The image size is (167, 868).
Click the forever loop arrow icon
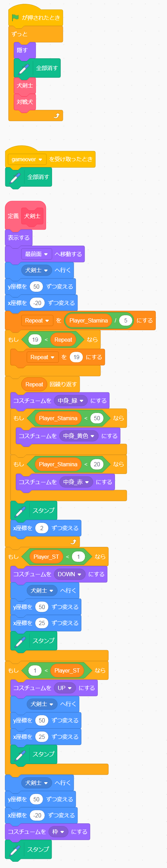(57, 116)
